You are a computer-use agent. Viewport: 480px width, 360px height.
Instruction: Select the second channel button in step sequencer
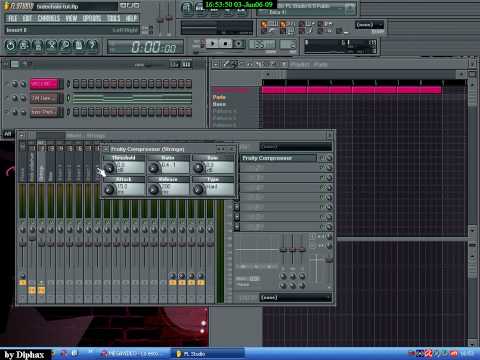tap(44, 98)
